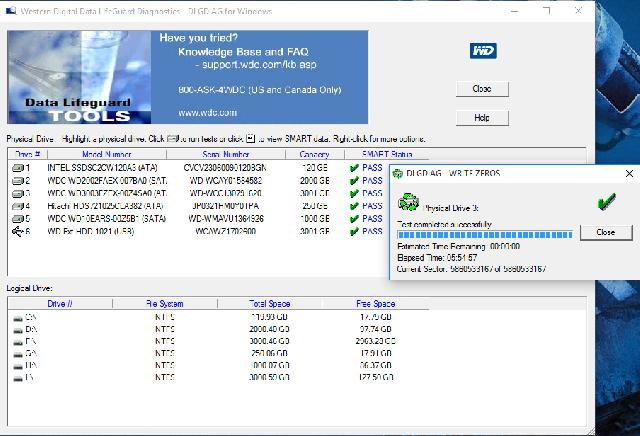Click the green DLGDIAG dialog title icon

click(398, 174)
